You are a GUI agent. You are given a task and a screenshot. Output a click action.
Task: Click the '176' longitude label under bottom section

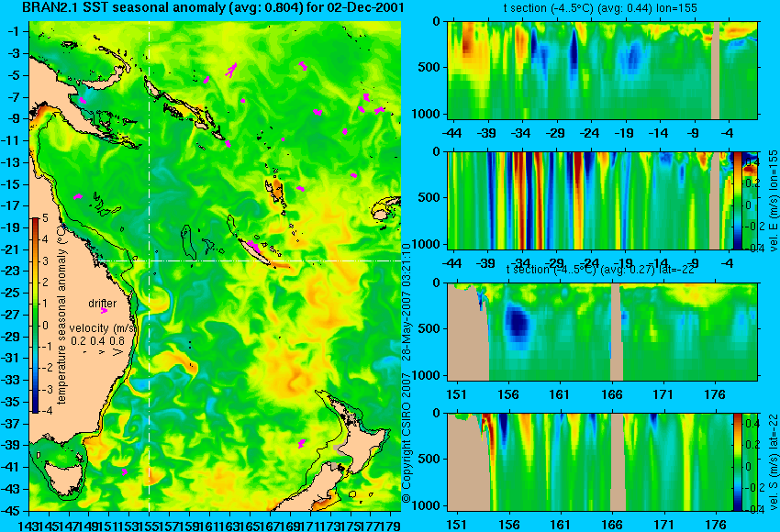tap(716, 525)
